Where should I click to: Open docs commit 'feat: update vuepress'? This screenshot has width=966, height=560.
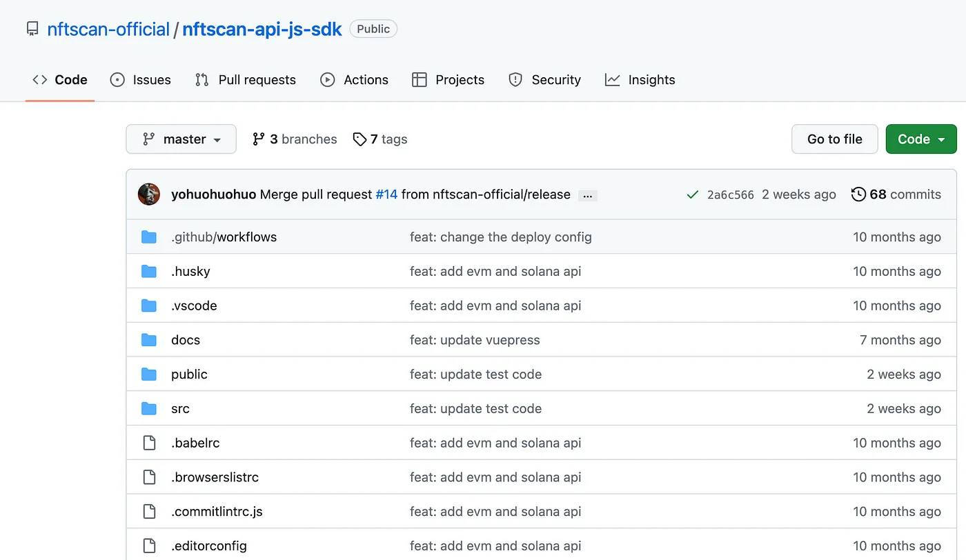click(x=475, y=340)
